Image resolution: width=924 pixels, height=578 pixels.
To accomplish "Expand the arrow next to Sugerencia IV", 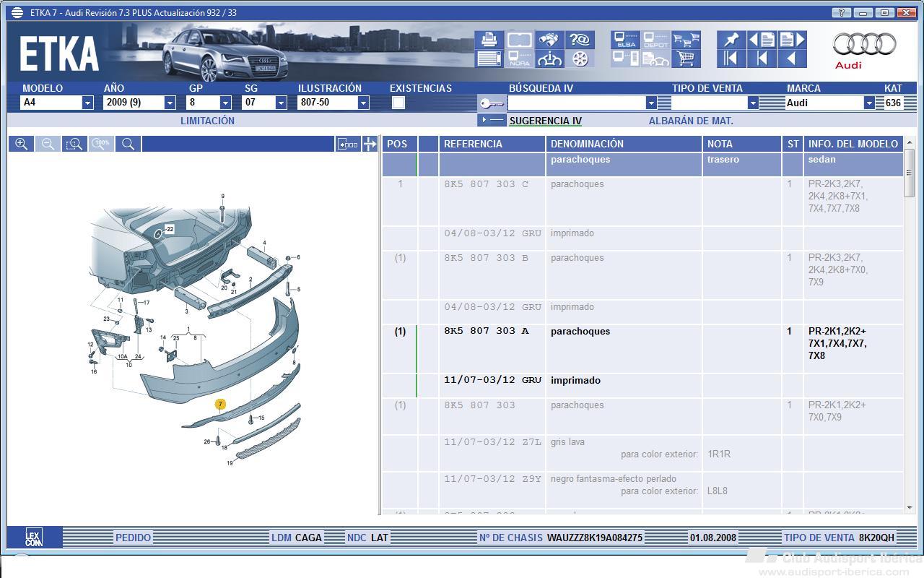I will click(x=492, y=120).
